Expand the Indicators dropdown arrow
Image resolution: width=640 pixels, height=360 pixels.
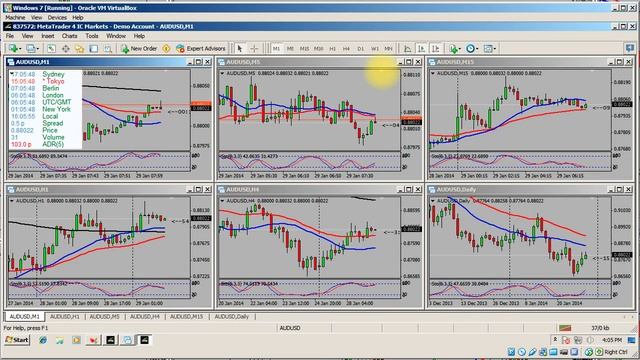460,49
